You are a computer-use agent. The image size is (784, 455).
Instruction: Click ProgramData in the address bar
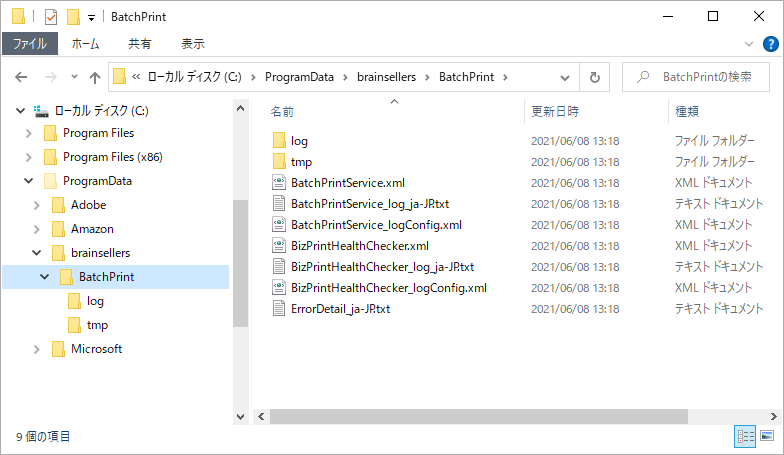pyautogui.click(x=299, y=77)
